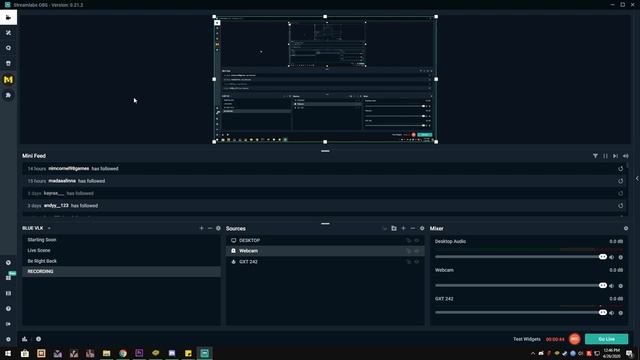This screenshot has width=640, height=360.
Task: Expand the collapsed chat panel arrow on right edge
Action: tap(637, 178)
